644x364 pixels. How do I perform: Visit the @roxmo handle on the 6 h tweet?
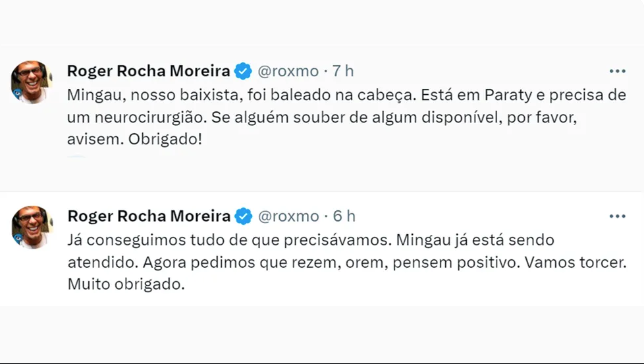tap(288, 216)
